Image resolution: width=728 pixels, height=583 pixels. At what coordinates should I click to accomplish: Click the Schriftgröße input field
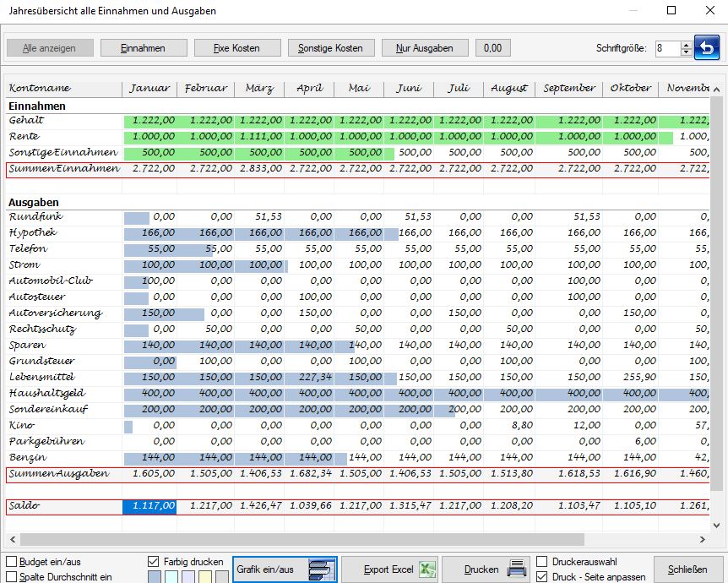[x=666, y=48]
